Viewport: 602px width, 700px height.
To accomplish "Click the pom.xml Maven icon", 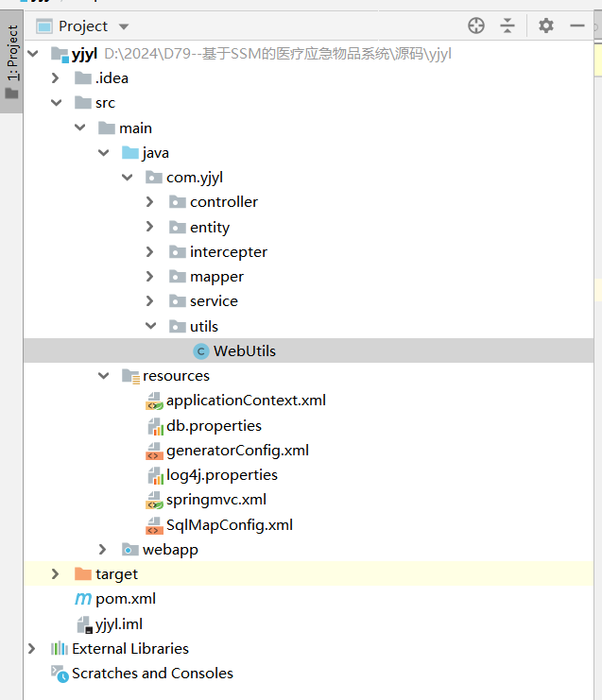I will (82, 599).
